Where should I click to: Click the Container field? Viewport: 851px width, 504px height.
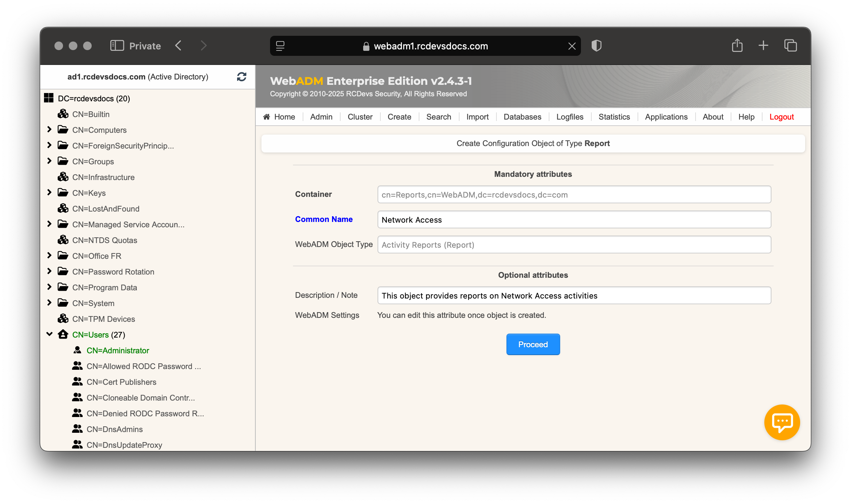pyautogui.click(x=574, y=194)
